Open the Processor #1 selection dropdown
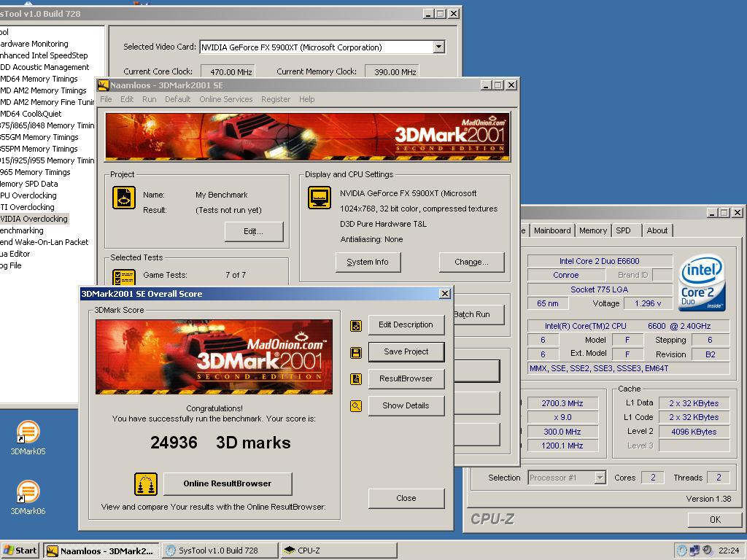 pos(600,478)
